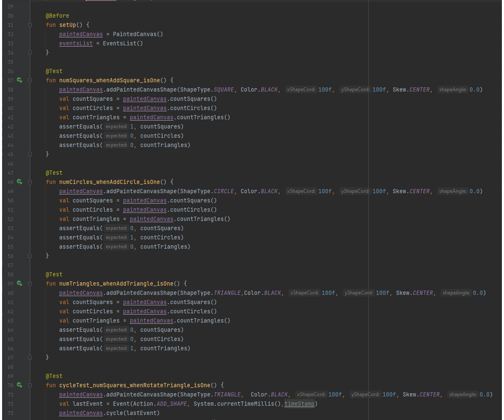
Task: Click line number 57 in gutter
Action: (x=10, y=265)
